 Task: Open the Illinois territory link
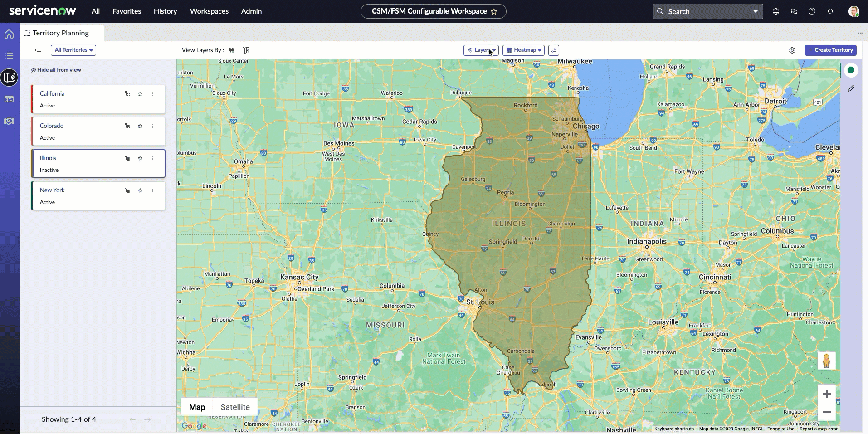tap(48, 158)
